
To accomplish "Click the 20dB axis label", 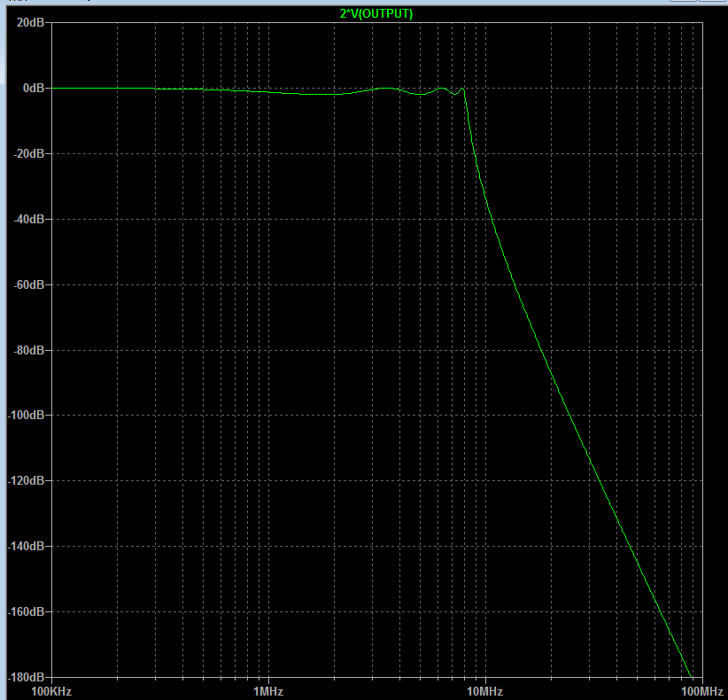I will [31, 22].
